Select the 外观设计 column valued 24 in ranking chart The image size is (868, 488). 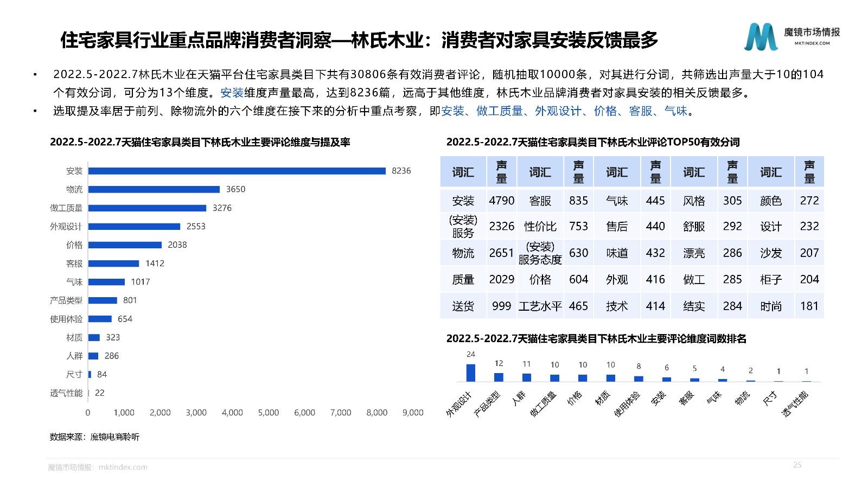[471, 373]
